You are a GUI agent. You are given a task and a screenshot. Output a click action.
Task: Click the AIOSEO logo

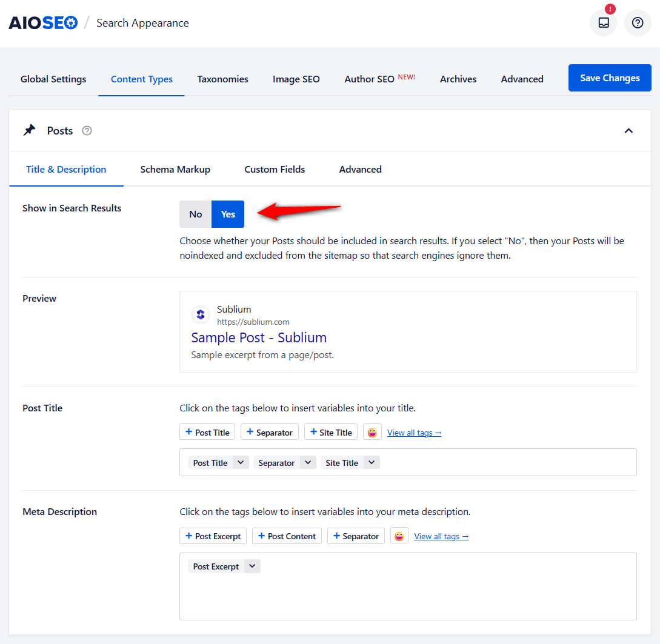coord(42,22)
